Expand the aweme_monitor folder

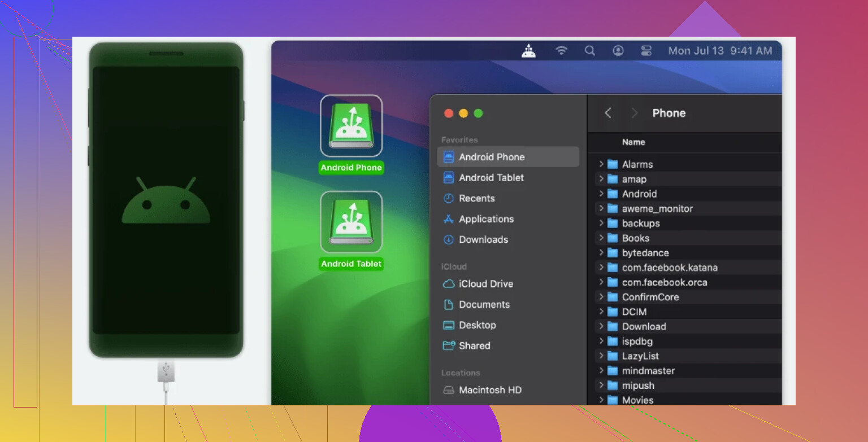(601, 208)
